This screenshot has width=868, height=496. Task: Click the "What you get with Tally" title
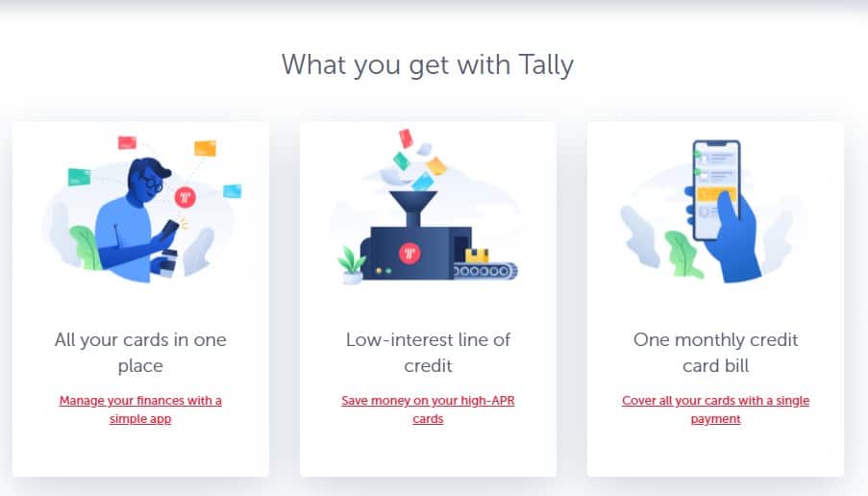click(x=428, y=65)
